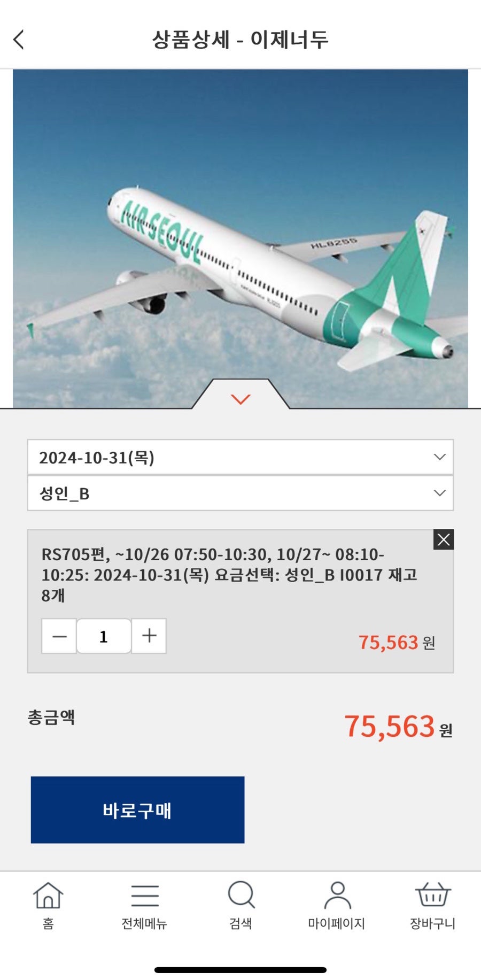Open the 홈 home icon
The image size is (481, 980).
tap(48, 896)
